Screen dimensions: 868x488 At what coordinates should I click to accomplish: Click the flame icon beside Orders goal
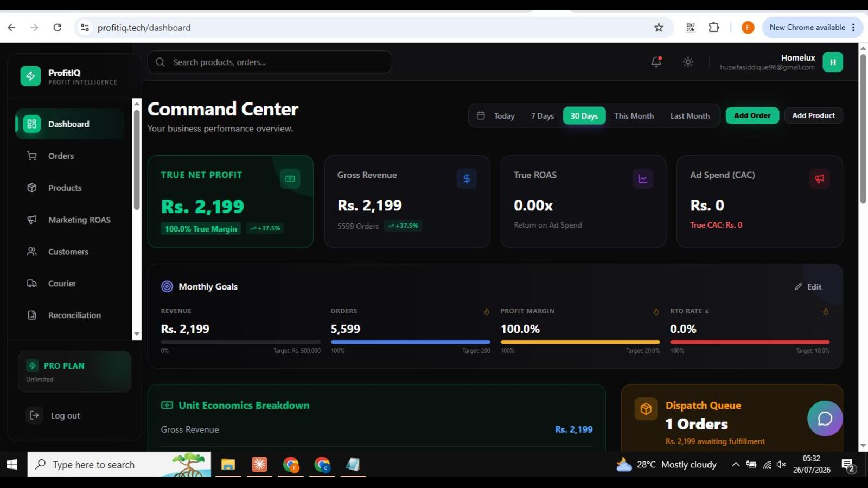[487, 311]
